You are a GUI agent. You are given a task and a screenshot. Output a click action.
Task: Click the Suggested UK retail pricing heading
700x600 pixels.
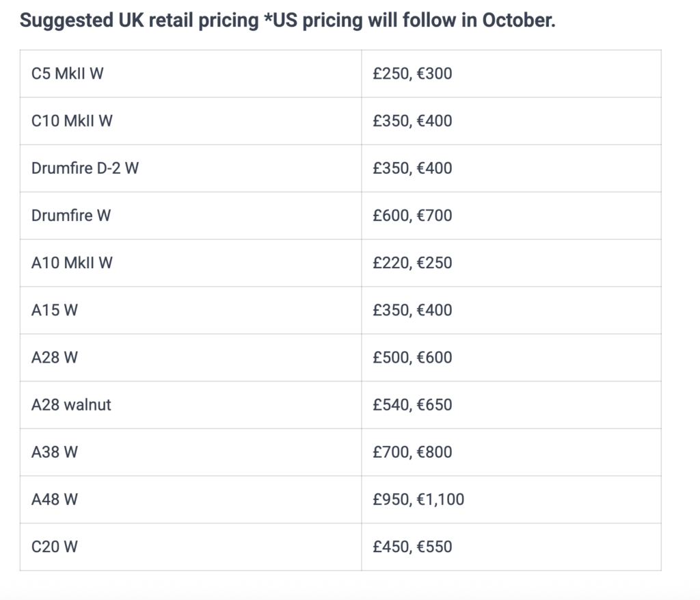coord(287,20)
